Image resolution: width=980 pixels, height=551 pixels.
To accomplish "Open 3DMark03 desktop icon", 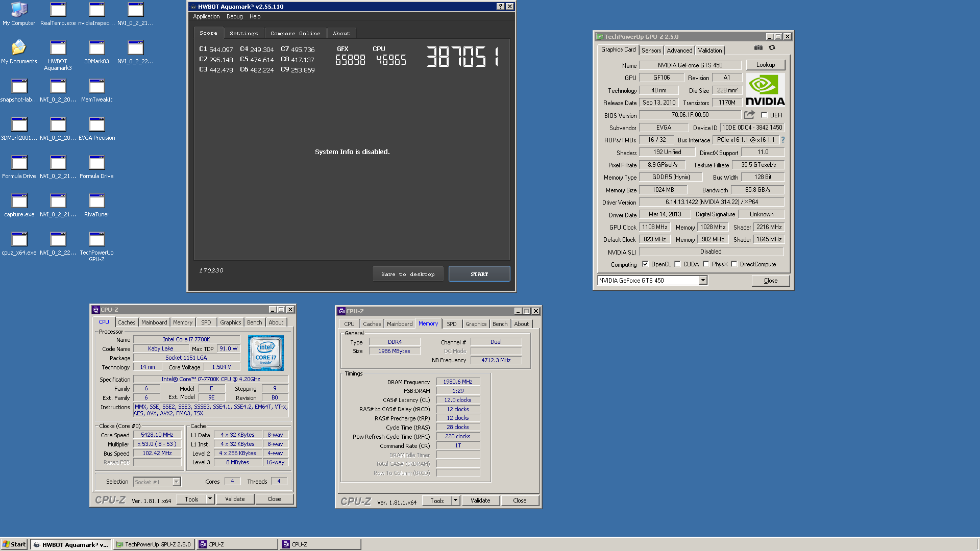I will [x=96, y=52].
